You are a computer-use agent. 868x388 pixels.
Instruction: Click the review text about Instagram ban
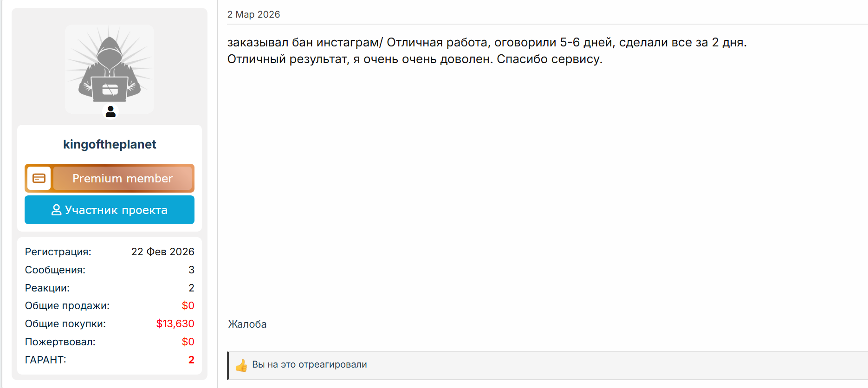tap(487, 51)
